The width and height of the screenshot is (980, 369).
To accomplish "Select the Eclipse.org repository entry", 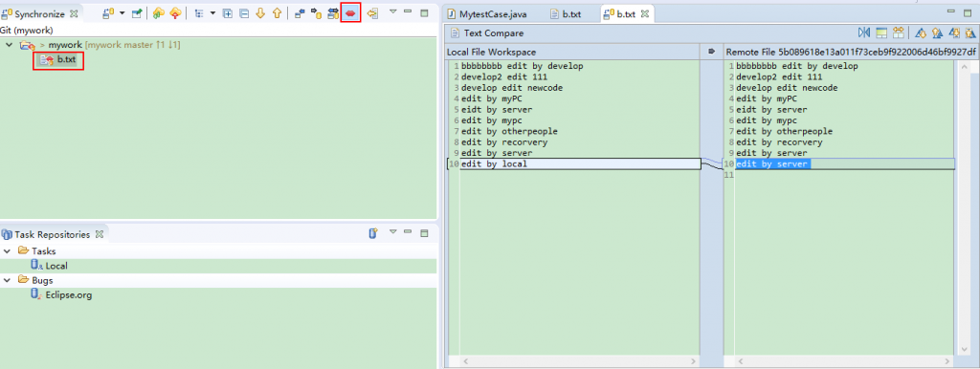I will (x=69, y=295).
